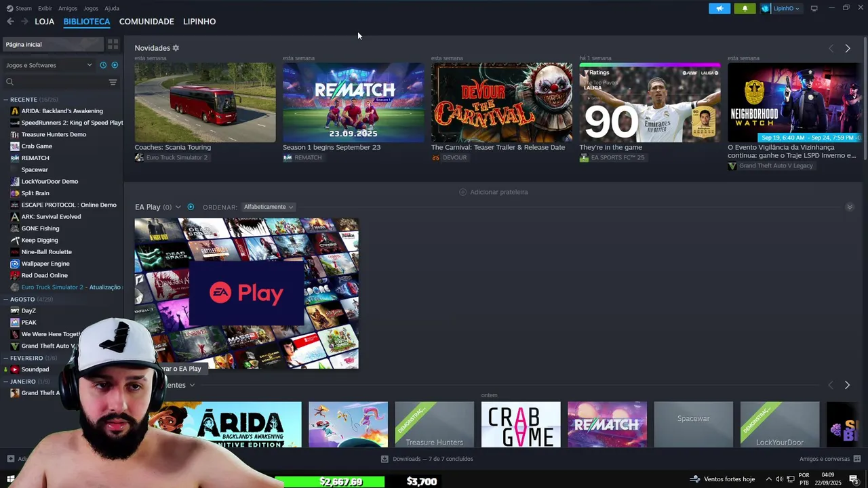Click the ready-to-play filter icon in sidebar
This screenshot has width=868, height=488.
pos(115,65)
